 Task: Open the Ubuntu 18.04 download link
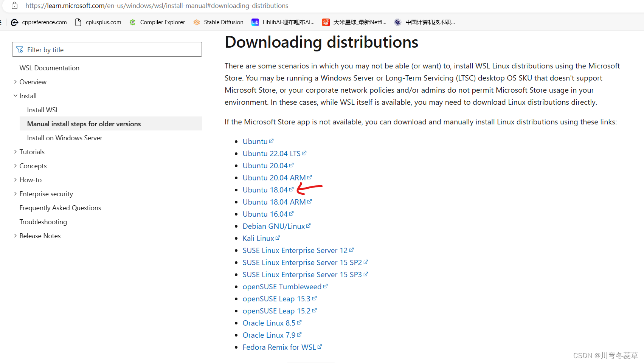point(268,190)
